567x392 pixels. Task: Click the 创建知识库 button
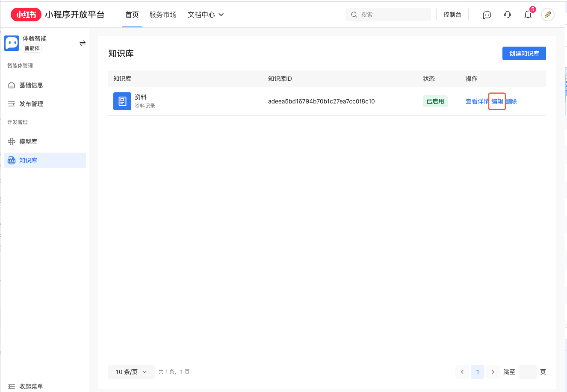pyautogui.click(x=524, y=53)
